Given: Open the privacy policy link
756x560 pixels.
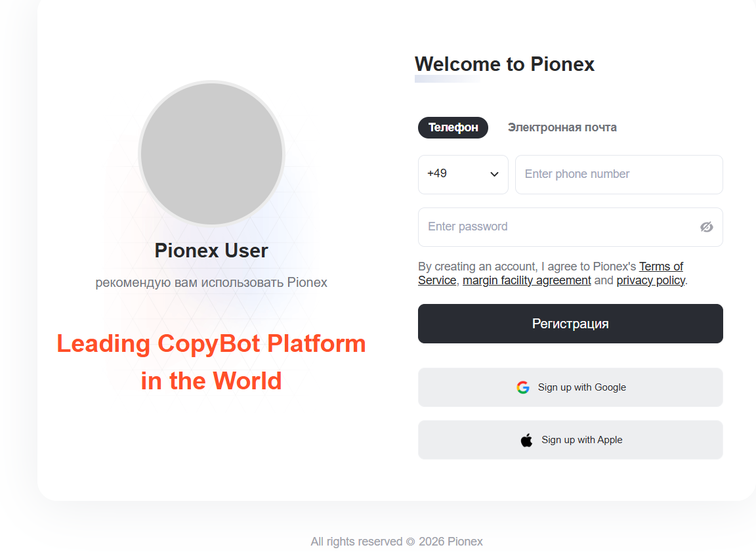Looking at the screenshot, I should tap(650, 280).
